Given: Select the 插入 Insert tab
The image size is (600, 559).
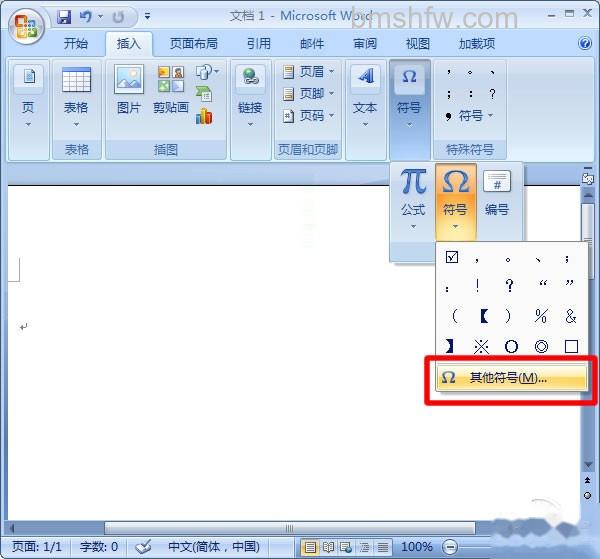Looking at the screenshot, I should 129,44.
